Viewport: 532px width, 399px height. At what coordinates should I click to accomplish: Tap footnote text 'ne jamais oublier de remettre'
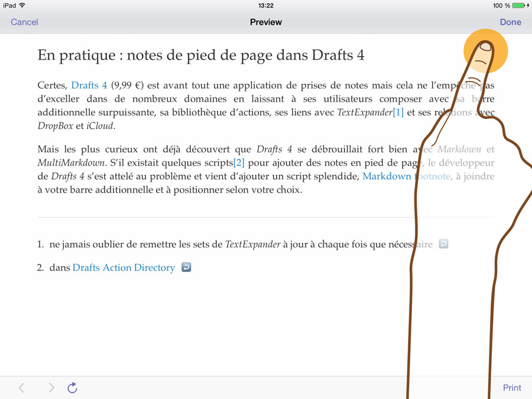[113, 244]
